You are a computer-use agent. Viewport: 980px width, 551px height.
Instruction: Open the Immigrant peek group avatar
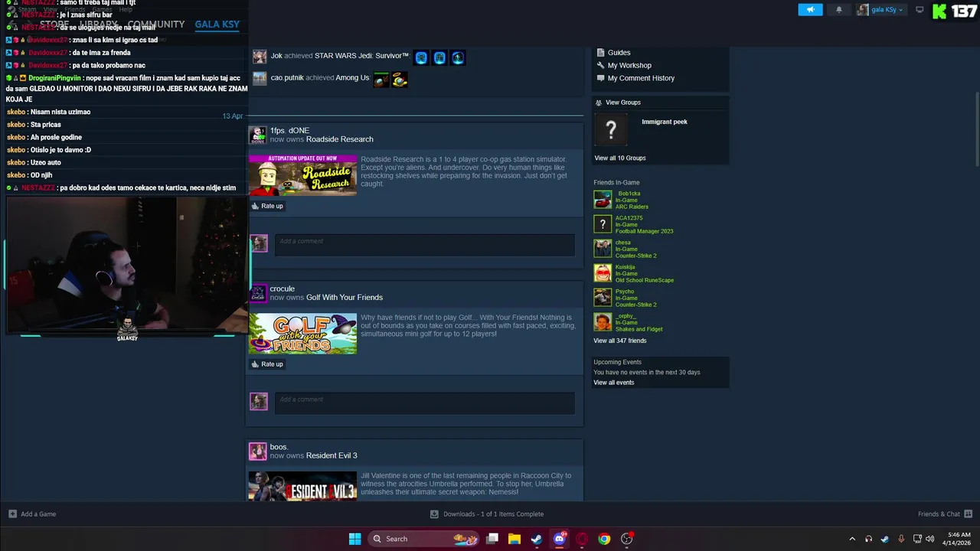click(x=610, y=130)
